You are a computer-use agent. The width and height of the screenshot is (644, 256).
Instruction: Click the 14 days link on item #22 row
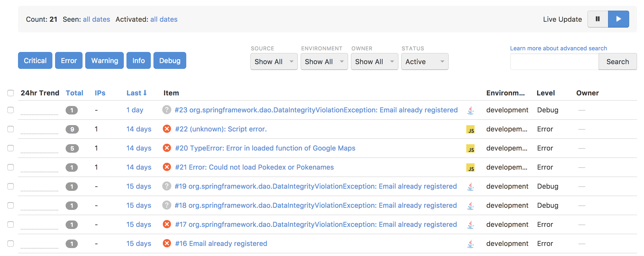tap(139, 129)
